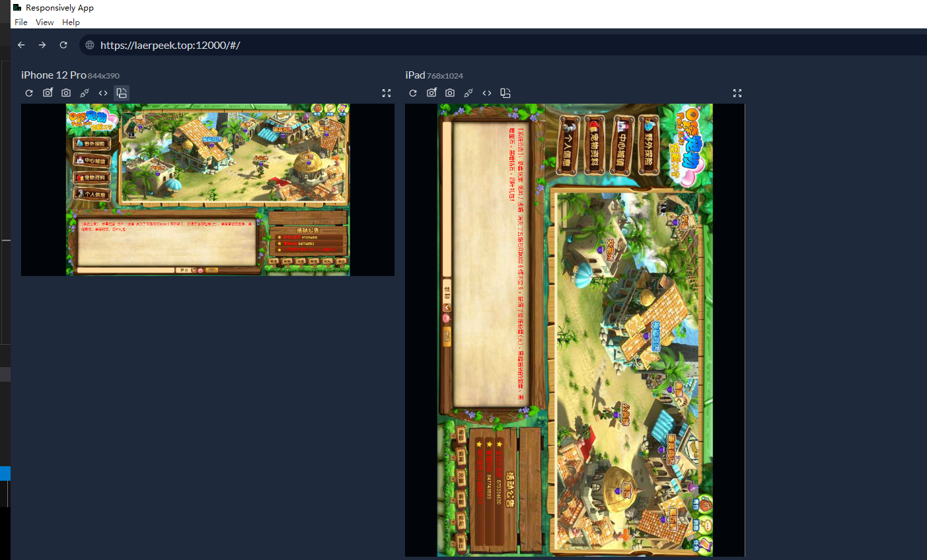Viewport: 927px width, 560px height.
Task: Toggle event mirroring for the iPad
Action: (x=468, y=93)
